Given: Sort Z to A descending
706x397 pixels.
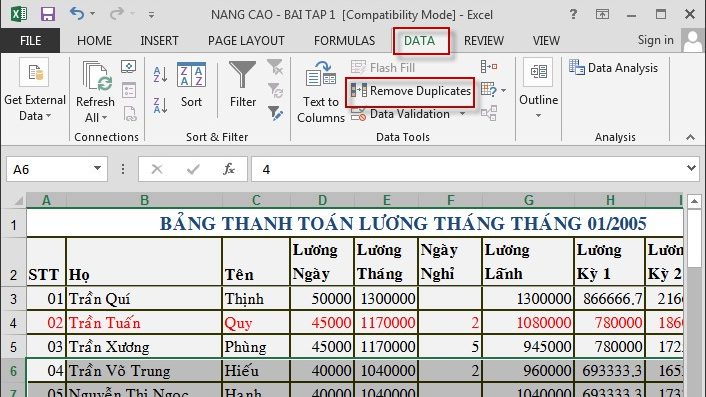Looking at the screenshot, I should [x=160, y=105].
